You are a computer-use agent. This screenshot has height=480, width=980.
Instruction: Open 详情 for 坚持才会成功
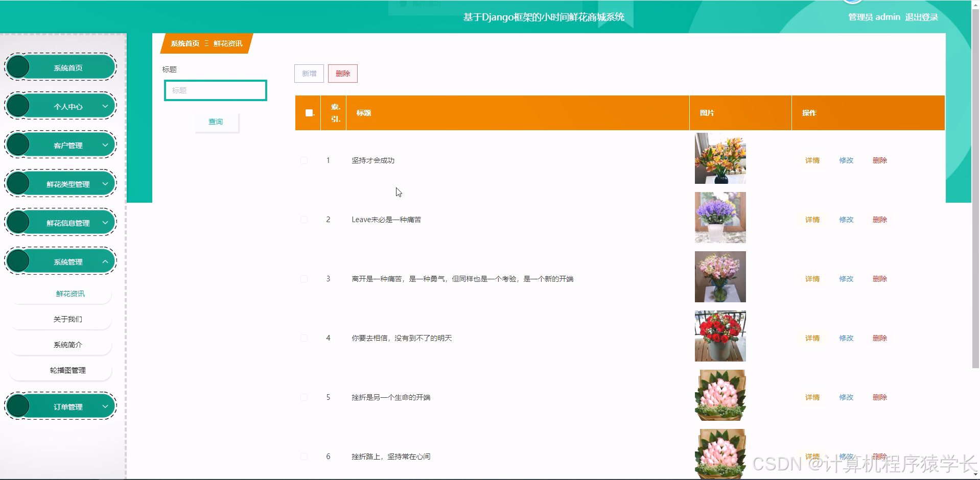(812, 160)
